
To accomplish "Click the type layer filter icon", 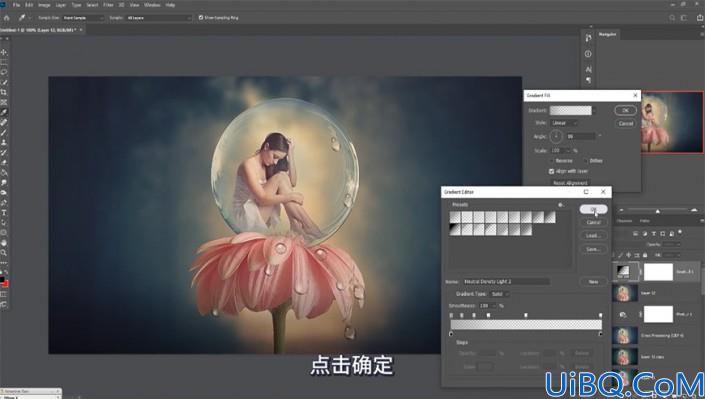I will coord(653,233).
